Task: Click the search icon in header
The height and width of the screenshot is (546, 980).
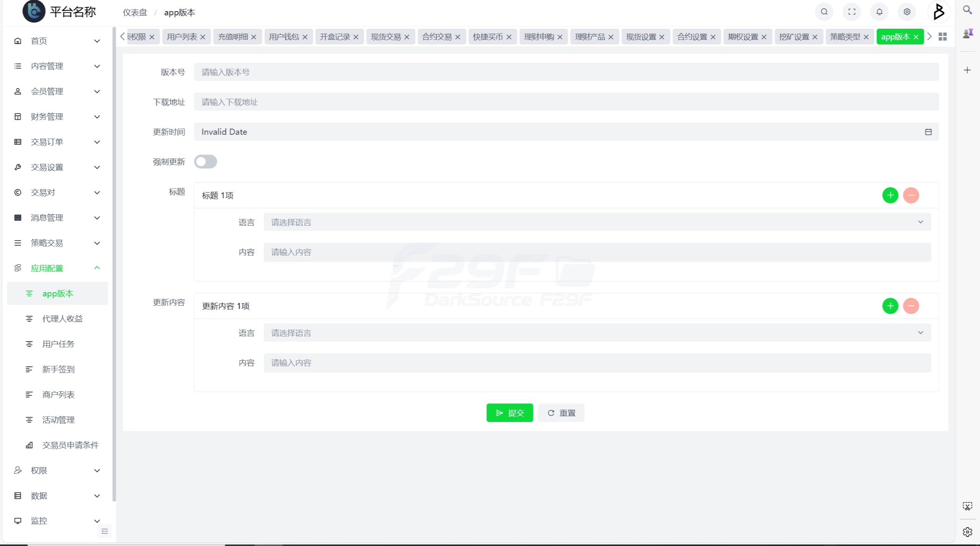Action: point(824,12)
